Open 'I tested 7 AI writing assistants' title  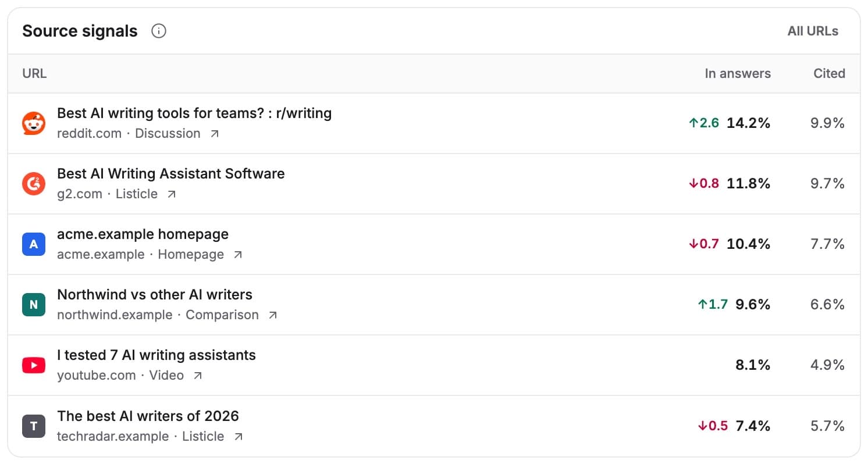point(156,355)
